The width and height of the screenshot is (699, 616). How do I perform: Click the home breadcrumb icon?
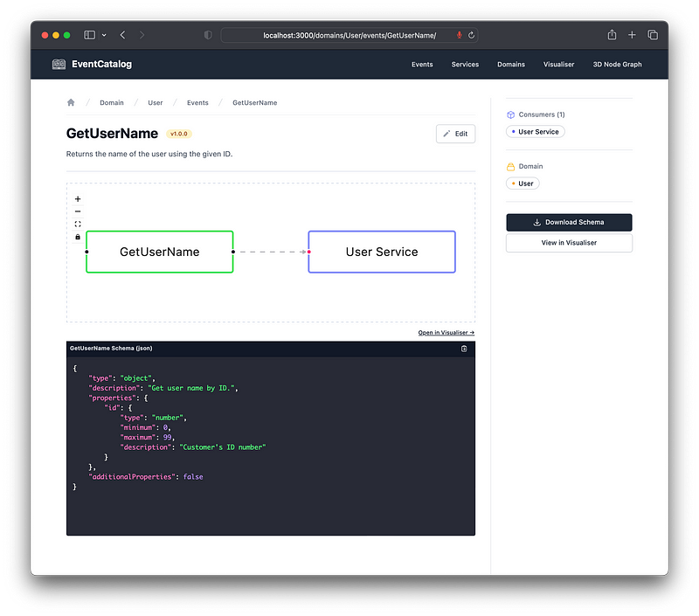pos(71,102)
